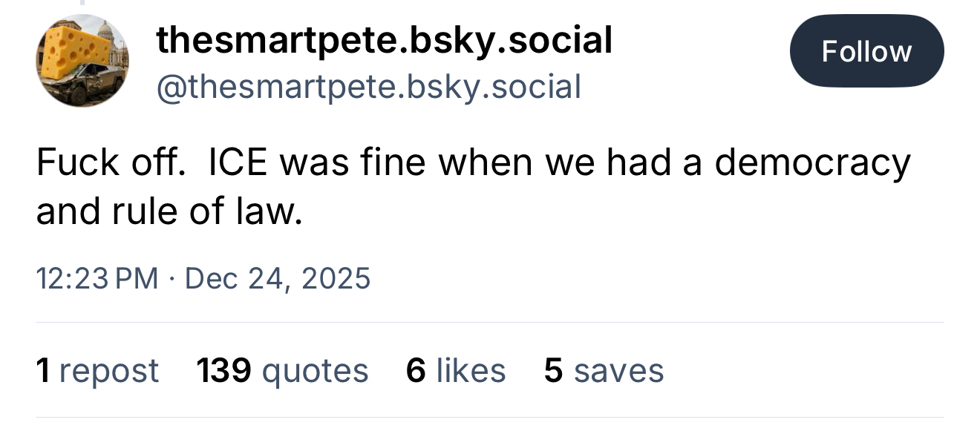
Task: Click the number 1 beside repost
Action: click(42, 370)
